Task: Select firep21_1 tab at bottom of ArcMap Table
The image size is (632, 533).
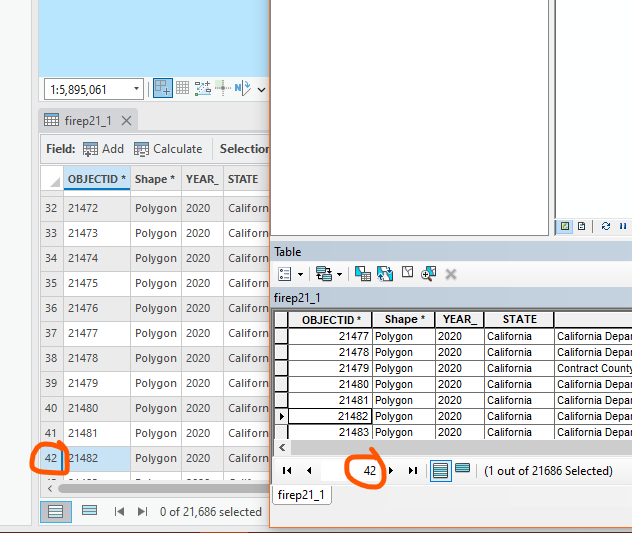Action: coord(301,495)
